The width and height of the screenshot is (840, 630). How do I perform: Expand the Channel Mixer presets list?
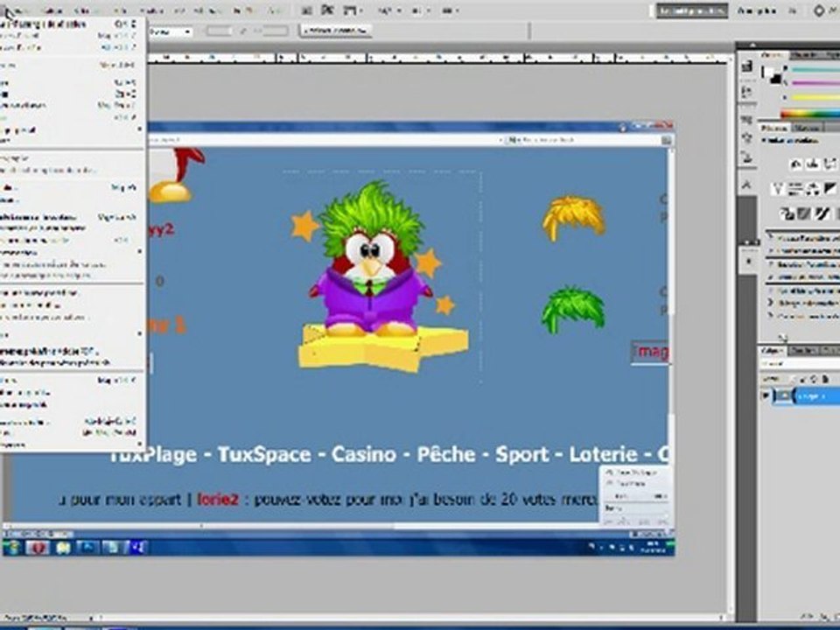(771, 303)
